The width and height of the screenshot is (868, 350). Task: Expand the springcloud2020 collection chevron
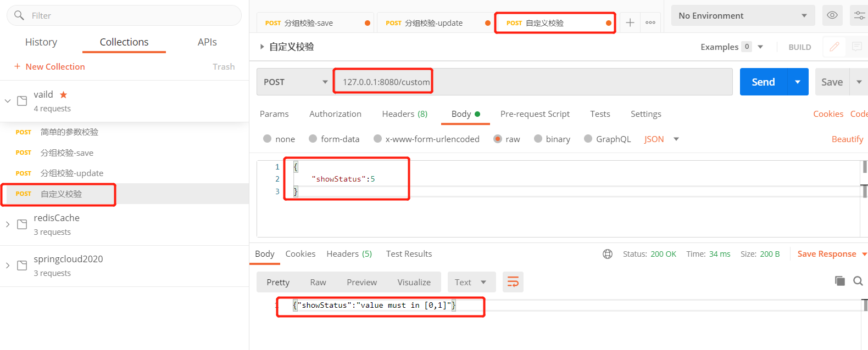(8, 266)
